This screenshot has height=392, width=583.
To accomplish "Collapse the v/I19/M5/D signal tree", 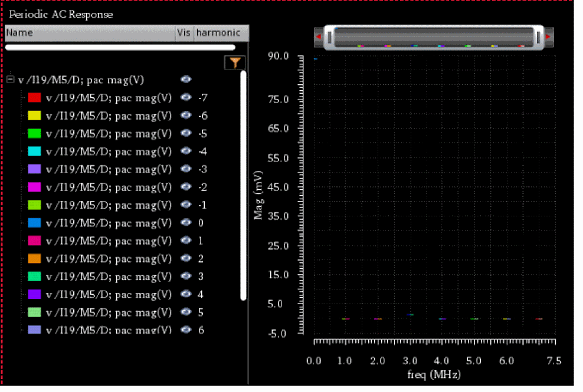I will coord(10,79).
